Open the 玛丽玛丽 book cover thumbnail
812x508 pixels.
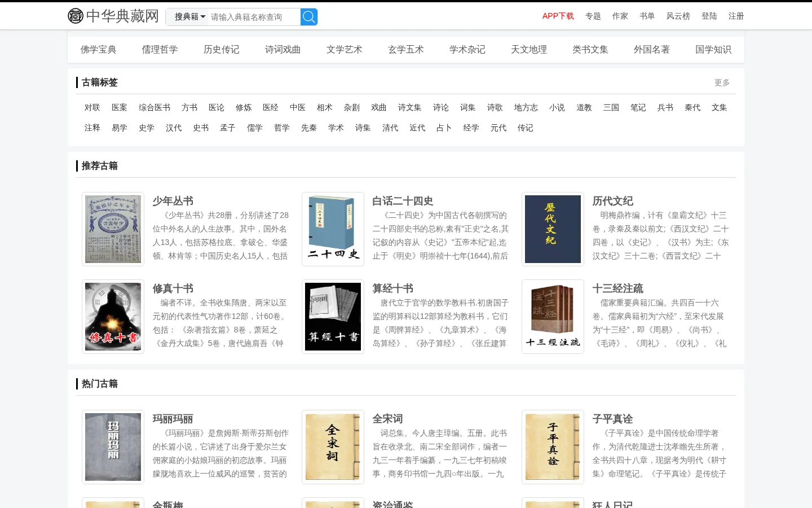click(113, 447)
